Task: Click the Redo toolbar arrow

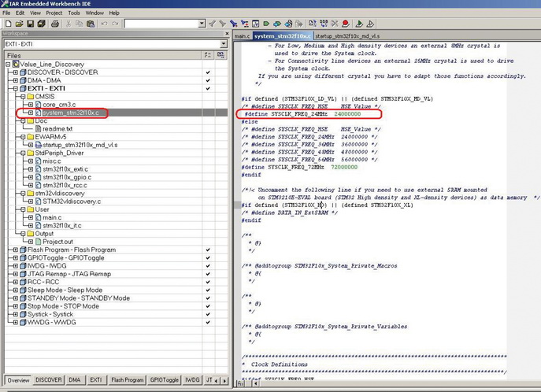Action: 115,24
